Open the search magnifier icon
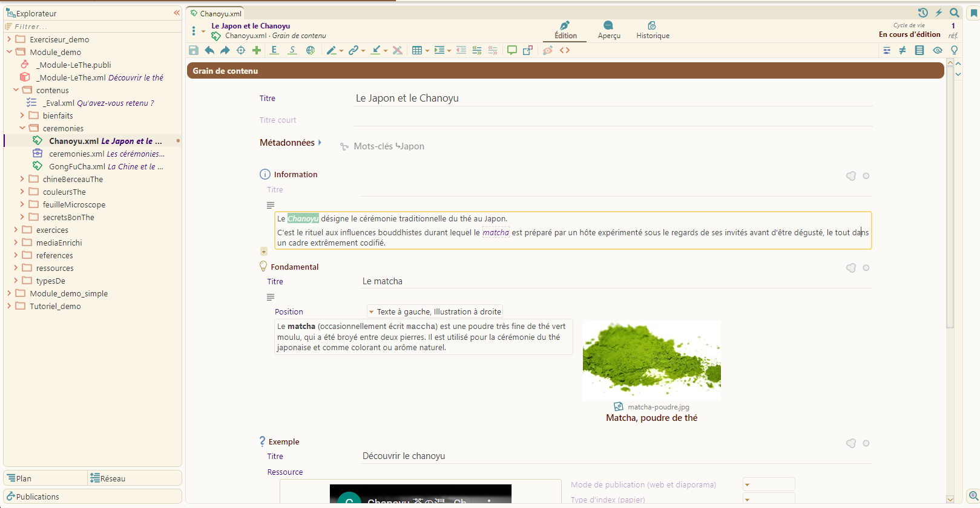980x508 pixels. pyautogui.click(x=955, y=13)
